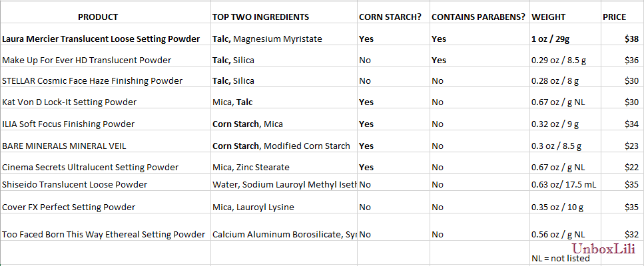The width and height of the screenshot is (644, 266).
Task: Click the NL = not listed note
Action: coord(561,259)
